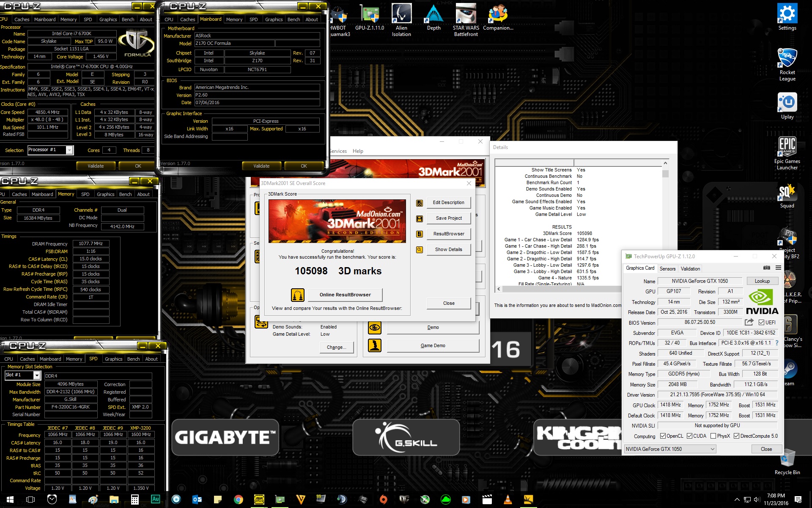Toggle the OpenCL checkbox

pyautogui.click(x=663, y=436)
